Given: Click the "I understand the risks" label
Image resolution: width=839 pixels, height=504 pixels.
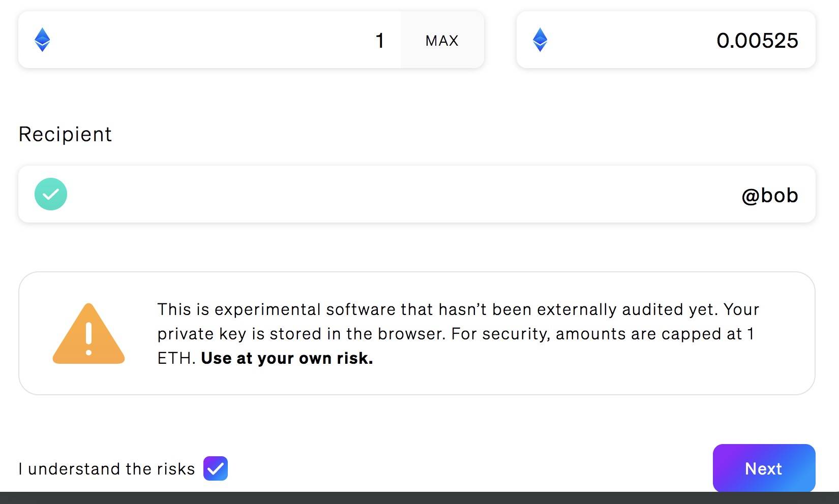Looking at the screenshot, I should pos(107,468).
